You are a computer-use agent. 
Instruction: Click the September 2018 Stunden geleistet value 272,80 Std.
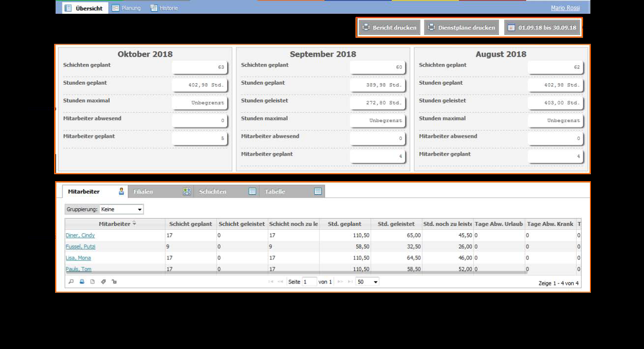[378, 103]
